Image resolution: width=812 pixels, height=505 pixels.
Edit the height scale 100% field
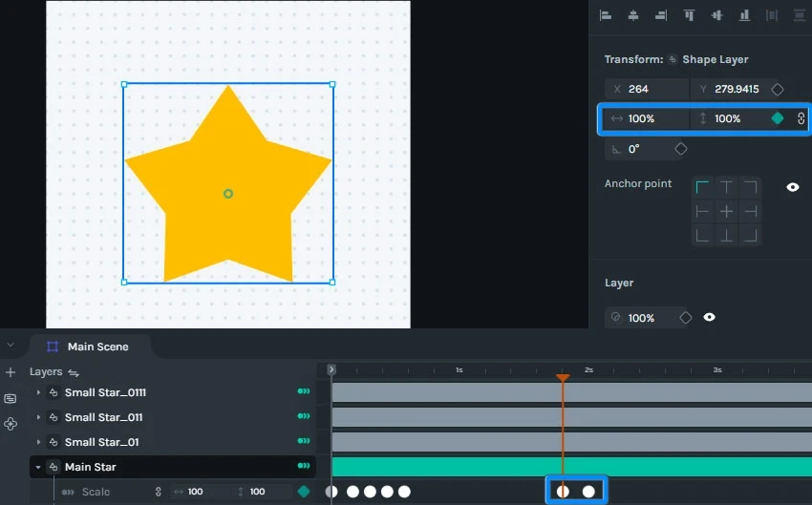pos(729,118)
